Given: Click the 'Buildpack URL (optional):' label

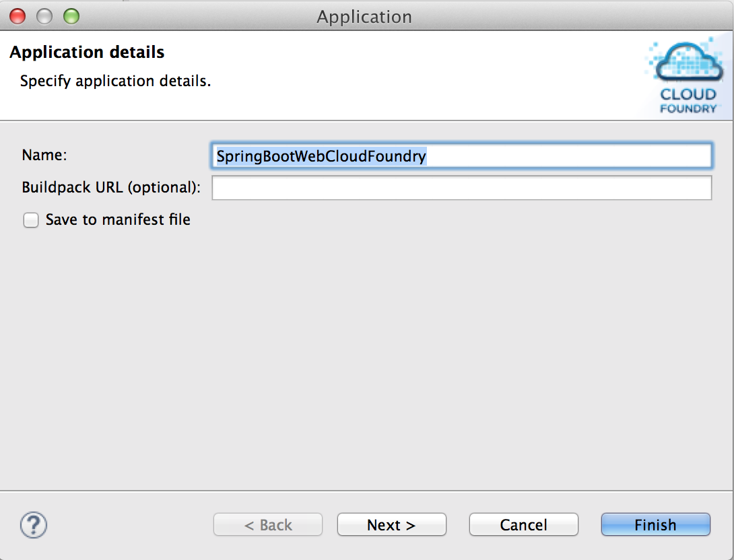Looking at the screenshot, I should click(x=111, y=188).
